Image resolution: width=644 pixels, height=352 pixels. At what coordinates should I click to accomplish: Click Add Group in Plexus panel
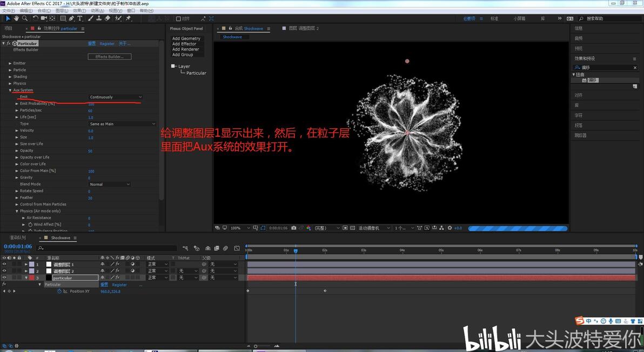pyautogui.click(x=183, y=54)
